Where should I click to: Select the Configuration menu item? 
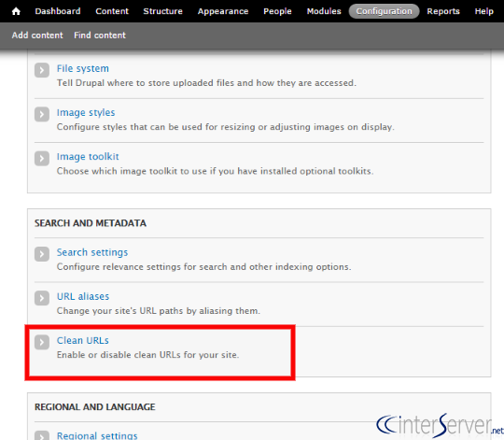pyautogui.click(x=385, y=11)
